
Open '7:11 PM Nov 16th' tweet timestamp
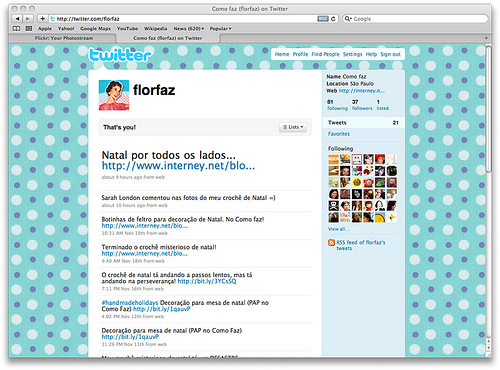tap(133, 289)
